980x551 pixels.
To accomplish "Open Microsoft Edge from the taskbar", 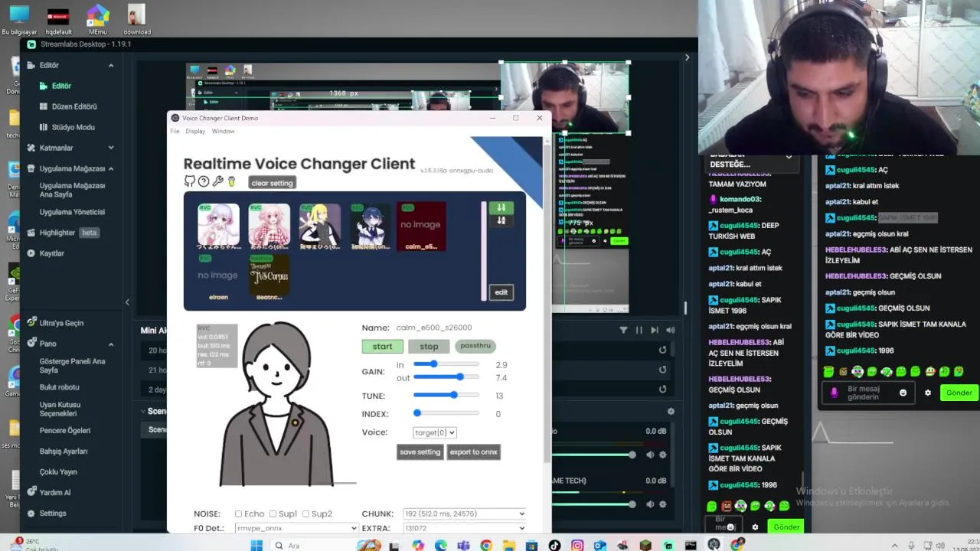I will pyautogui.click(x=441, y=546).
